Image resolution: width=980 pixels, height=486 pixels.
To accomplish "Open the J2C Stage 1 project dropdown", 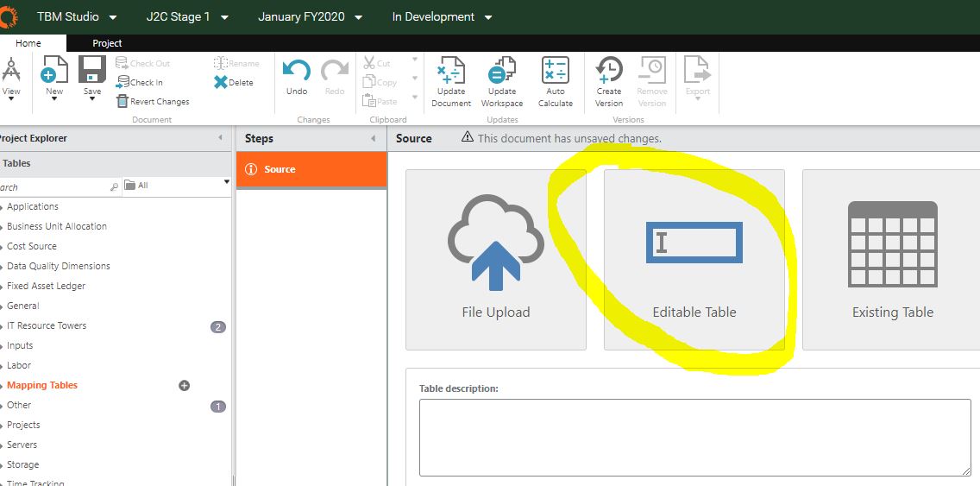I will click(187, 17).
